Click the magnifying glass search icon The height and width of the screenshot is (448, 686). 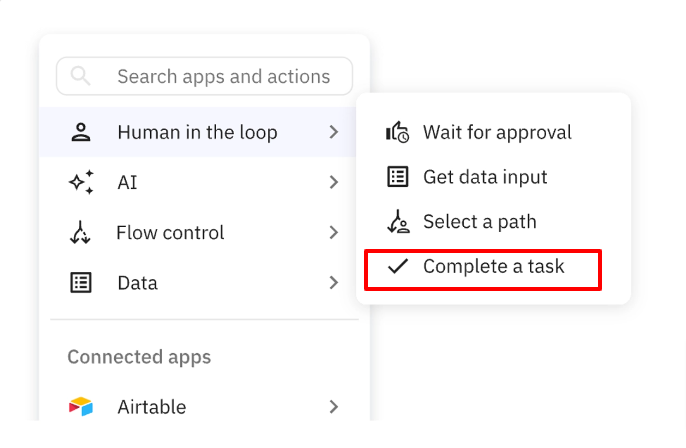(81, 76)
